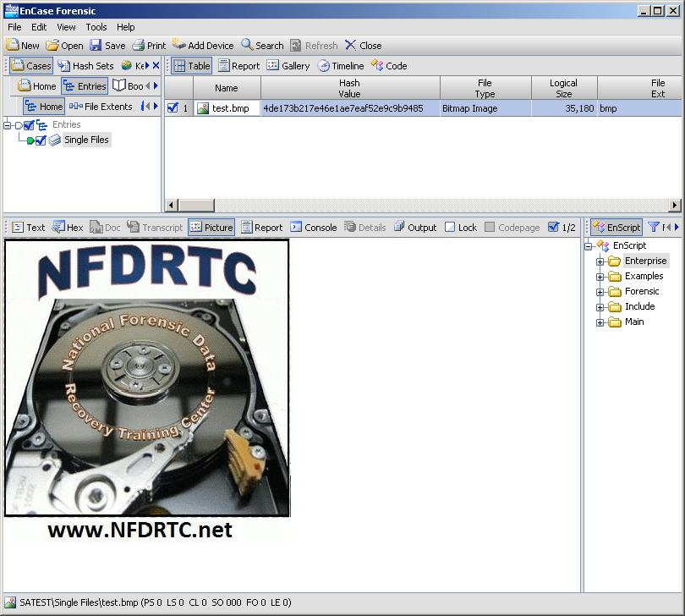Screen dimensions: 685x616
Task: Sort by the File Type column header
Action: [485, 88]
